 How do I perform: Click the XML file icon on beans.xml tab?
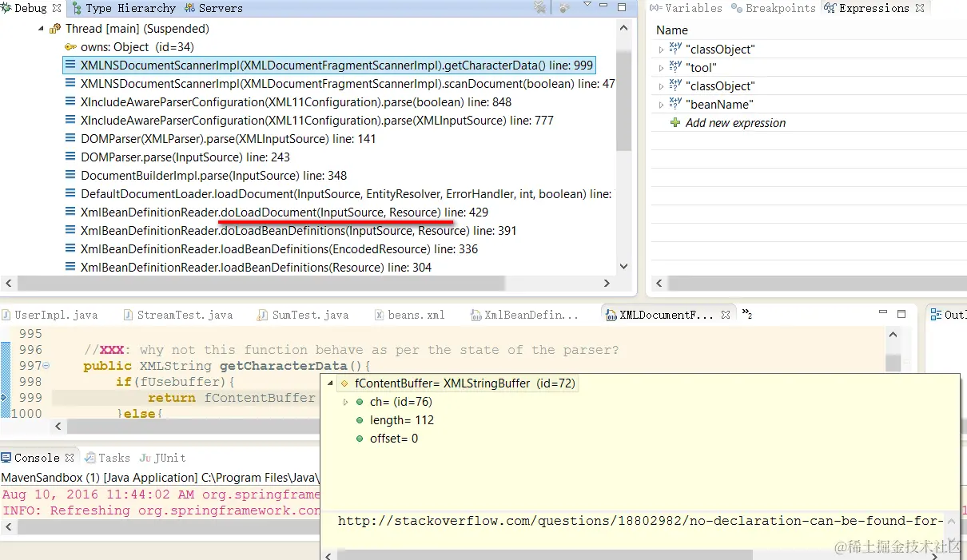380,315
